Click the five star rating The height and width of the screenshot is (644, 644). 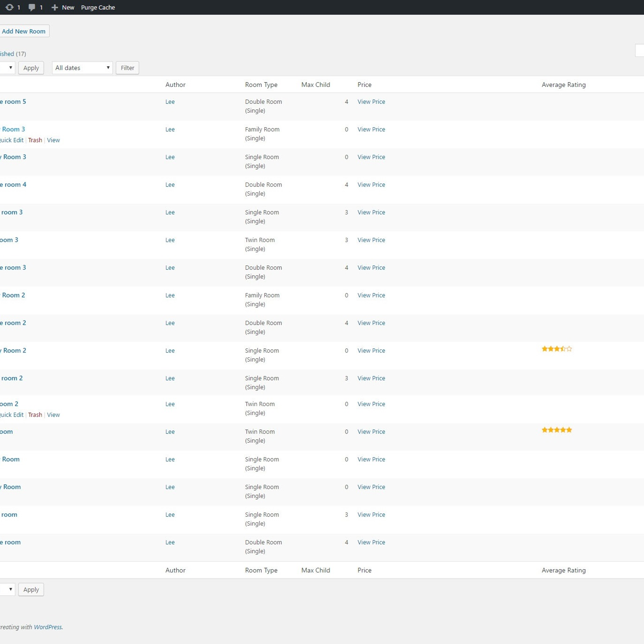(x=557, y=430)
